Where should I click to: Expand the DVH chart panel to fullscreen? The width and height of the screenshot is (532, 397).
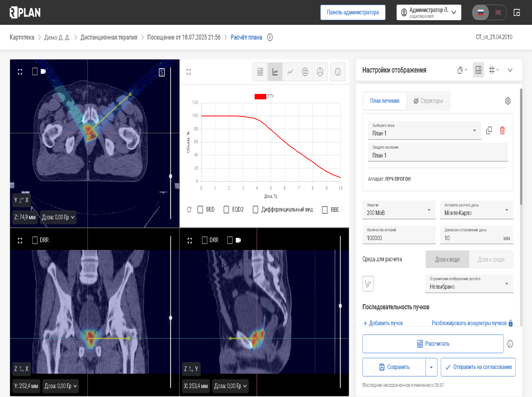(x=189, y=72)
